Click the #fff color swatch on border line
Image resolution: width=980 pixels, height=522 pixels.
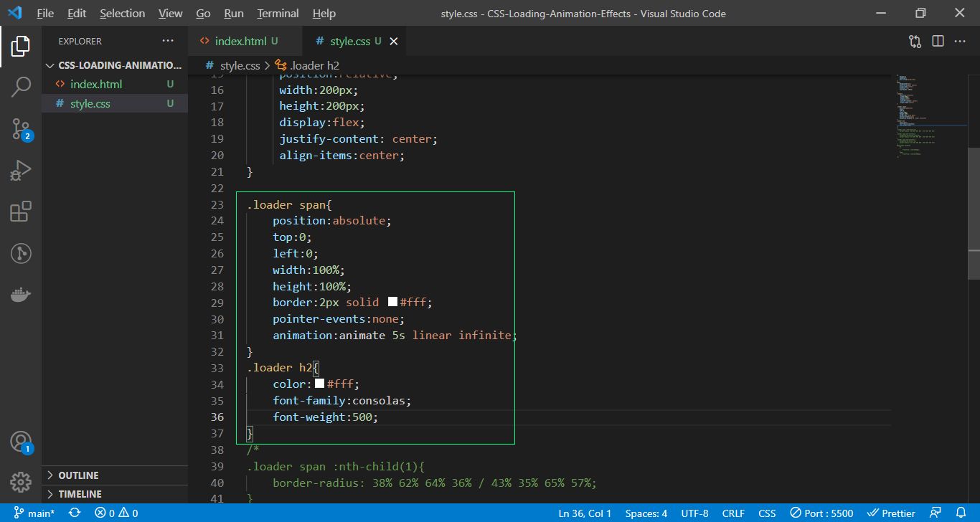[x=392, y=302]
